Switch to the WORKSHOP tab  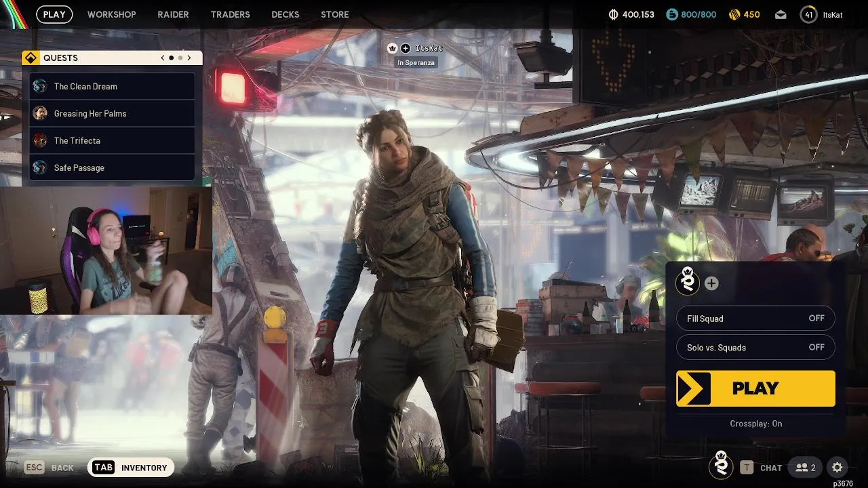(x=111, y=14)
